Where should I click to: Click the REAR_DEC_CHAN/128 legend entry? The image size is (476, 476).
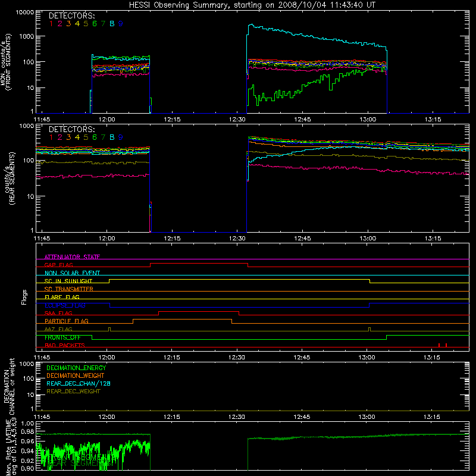(x=79, y=383)
